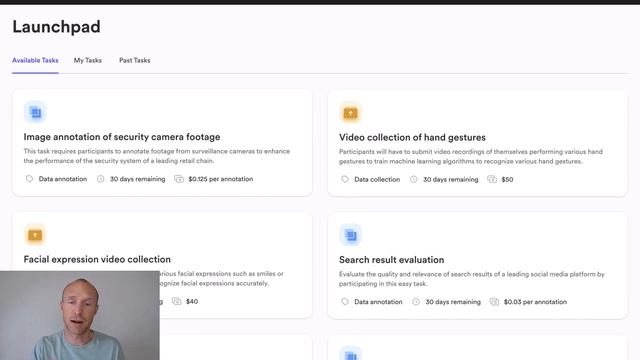Click tag icon beside Data annotation on Image annotation card
Viewport: 640px width, 360px height.
click(29, 179)
